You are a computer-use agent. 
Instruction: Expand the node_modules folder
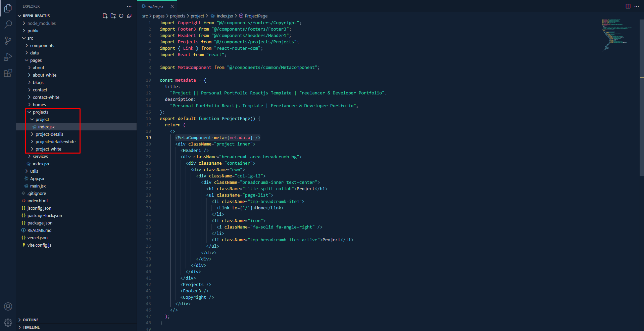coord(41,23)
